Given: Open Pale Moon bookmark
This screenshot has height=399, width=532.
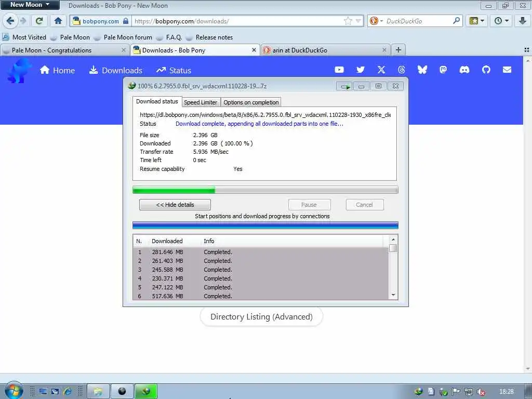Looking at the screenshot, I should [x=70, y=37].
